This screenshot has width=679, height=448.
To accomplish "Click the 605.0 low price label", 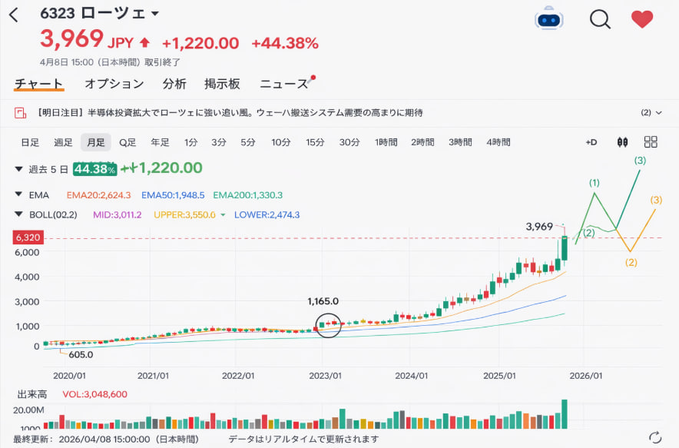I will [x=81, y=355].
